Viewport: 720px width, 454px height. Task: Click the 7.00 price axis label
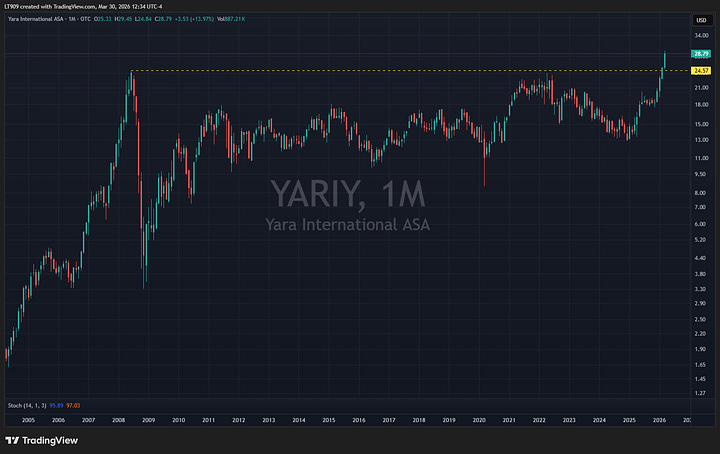point(700,207)
